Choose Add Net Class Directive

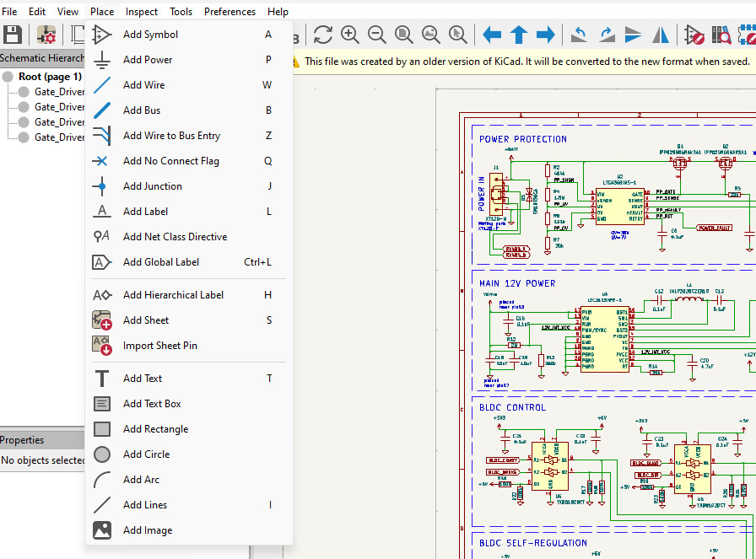tap(189, 237)
